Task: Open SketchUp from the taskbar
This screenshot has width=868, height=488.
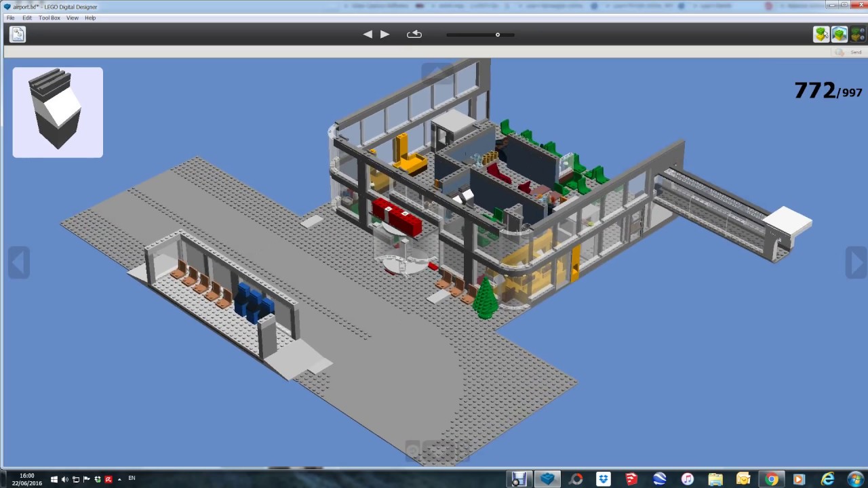Action: [631, 479]
